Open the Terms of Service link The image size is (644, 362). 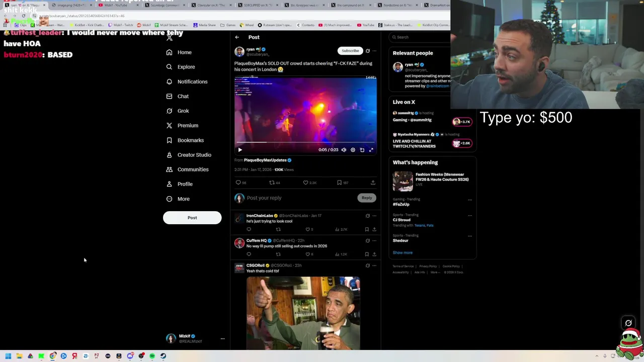point(403,266)
